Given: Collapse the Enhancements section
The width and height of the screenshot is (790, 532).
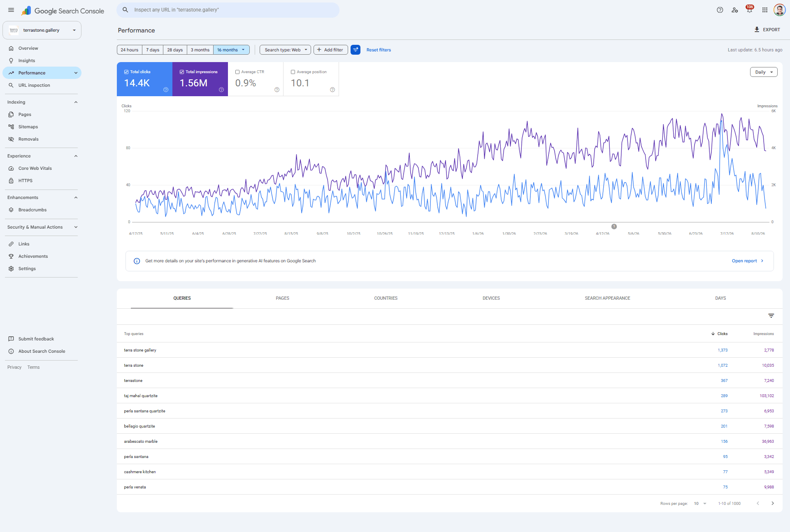Looking at the screenshot, I should click(x=76, y=198).
